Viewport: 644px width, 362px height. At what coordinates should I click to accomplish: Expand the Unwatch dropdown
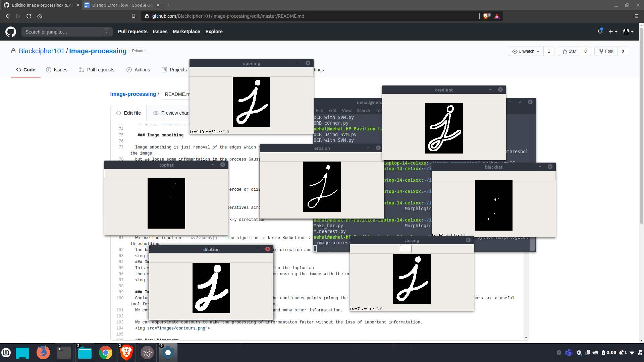point(526,51)
